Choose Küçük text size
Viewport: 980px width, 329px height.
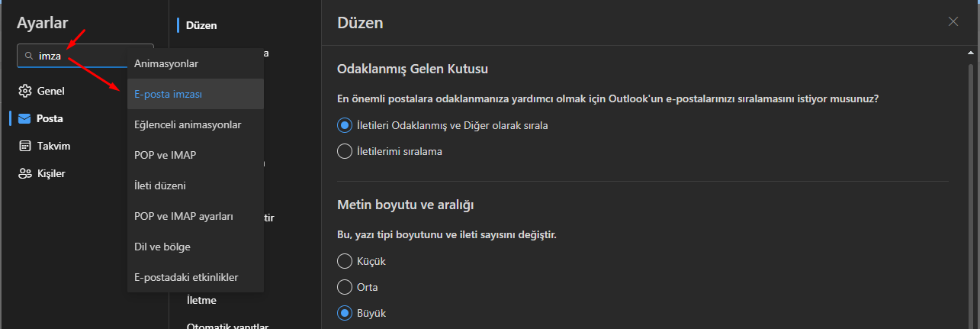[x=345, y=261]
